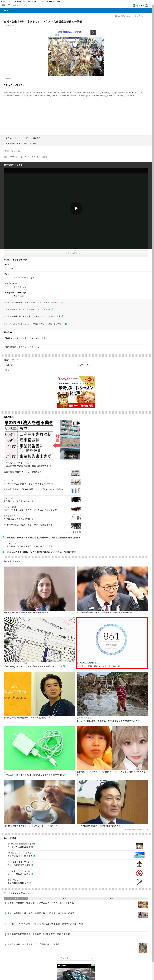Select the 1時間 ranking tab

pyautogui.click(x=16, y=898)
